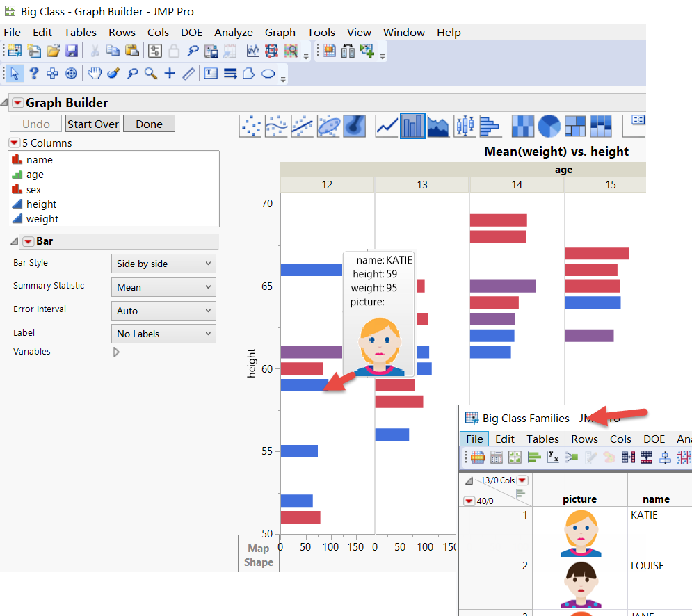
Task: Choose the Line graph element
Action: point(388,126)
